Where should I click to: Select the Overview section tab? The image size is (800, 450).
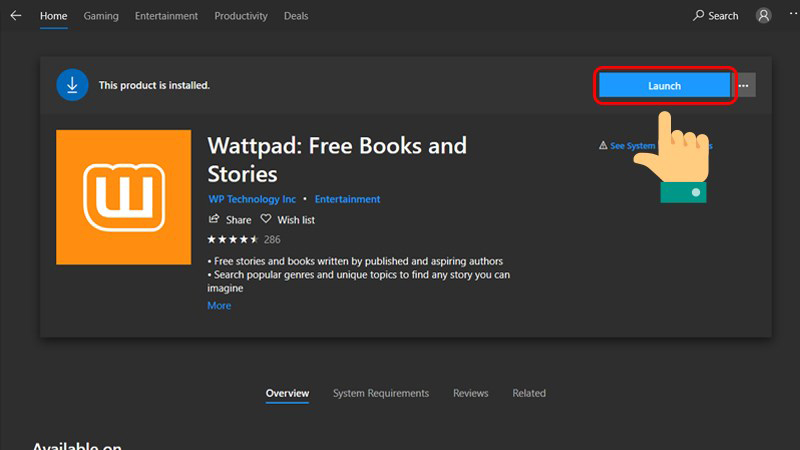pos(287,393)
